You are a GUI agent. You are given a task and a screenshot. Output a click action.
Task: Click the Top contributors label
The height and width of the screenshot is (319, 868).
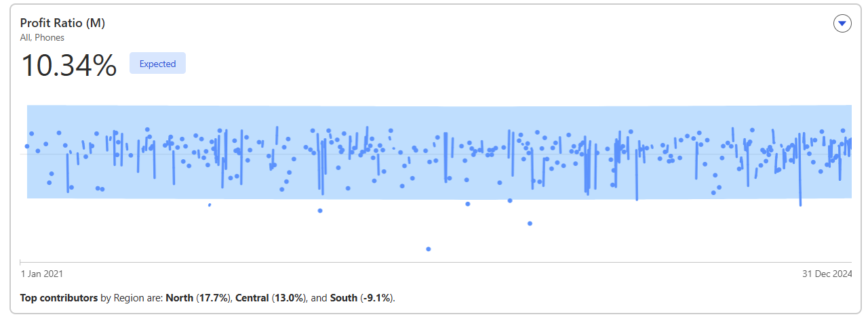pyautogui.click(x=59, y=298)
